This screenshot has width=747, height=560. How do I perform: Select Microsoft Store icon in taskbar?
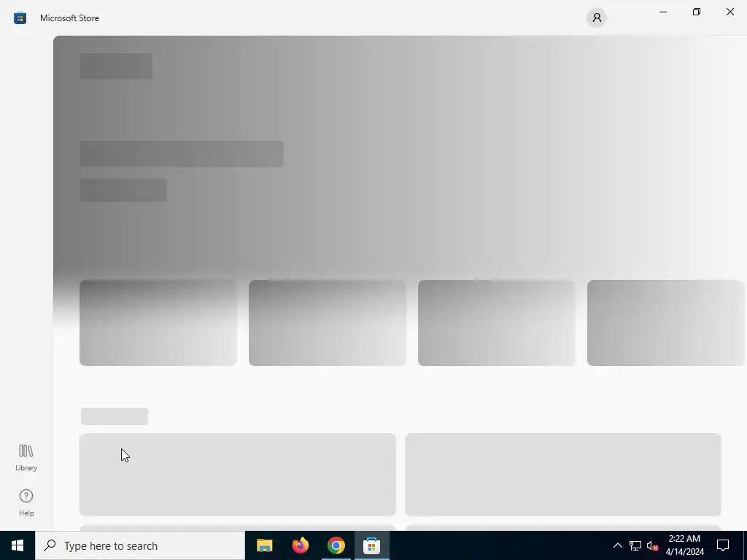pos(371,545)
